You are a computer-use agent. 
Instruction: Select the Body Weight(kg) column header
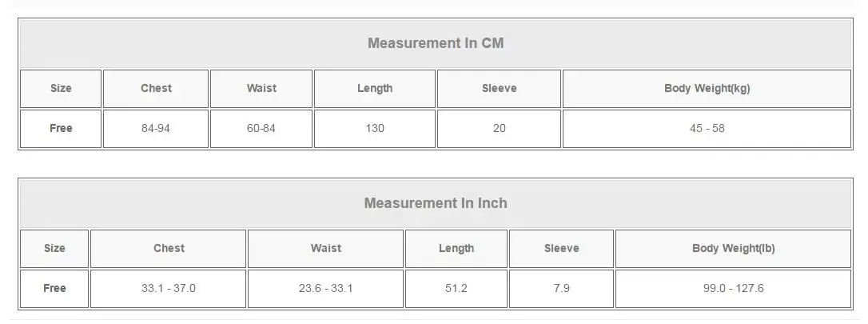click(707, 88)
